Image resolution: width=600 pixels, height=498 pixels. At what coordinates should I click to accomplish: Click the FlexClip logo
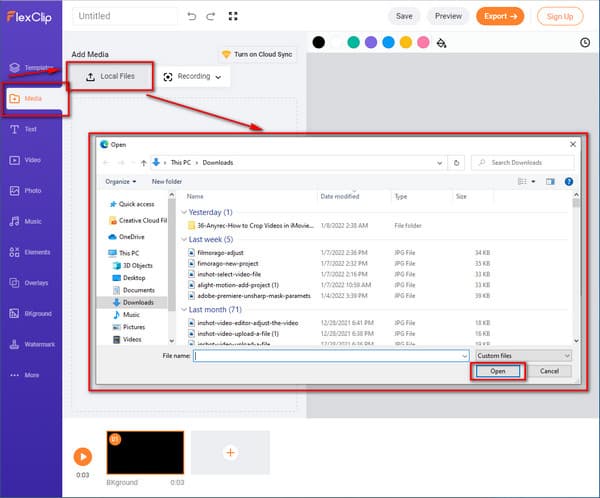29,17
